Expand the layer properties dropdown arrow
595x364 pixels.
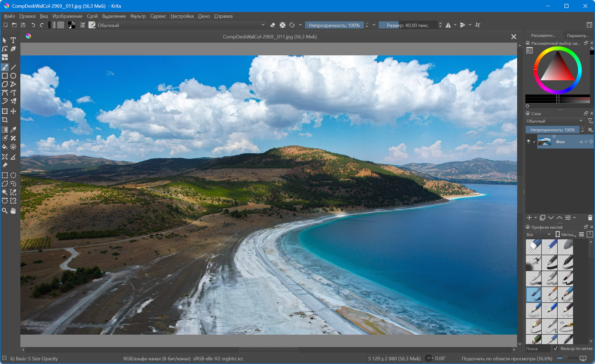(574, 218)
